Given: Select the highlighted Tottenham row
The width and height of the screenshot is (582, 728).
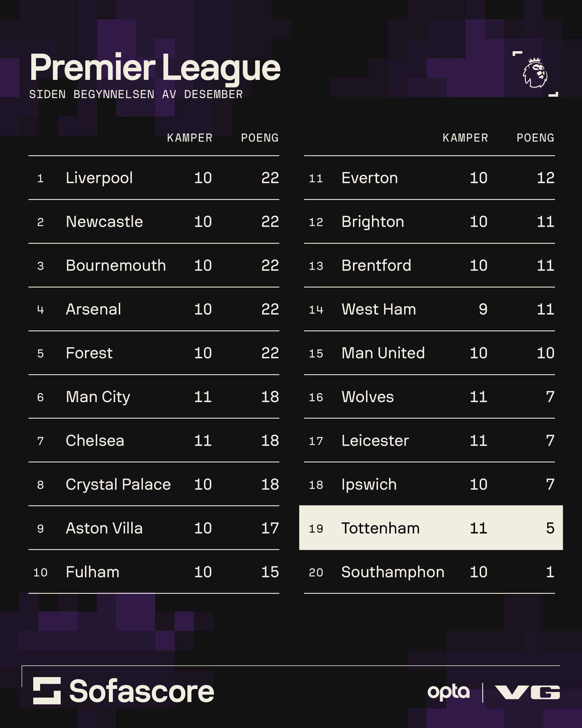Looking at the screenshot, I should click(x=430, y=528).
